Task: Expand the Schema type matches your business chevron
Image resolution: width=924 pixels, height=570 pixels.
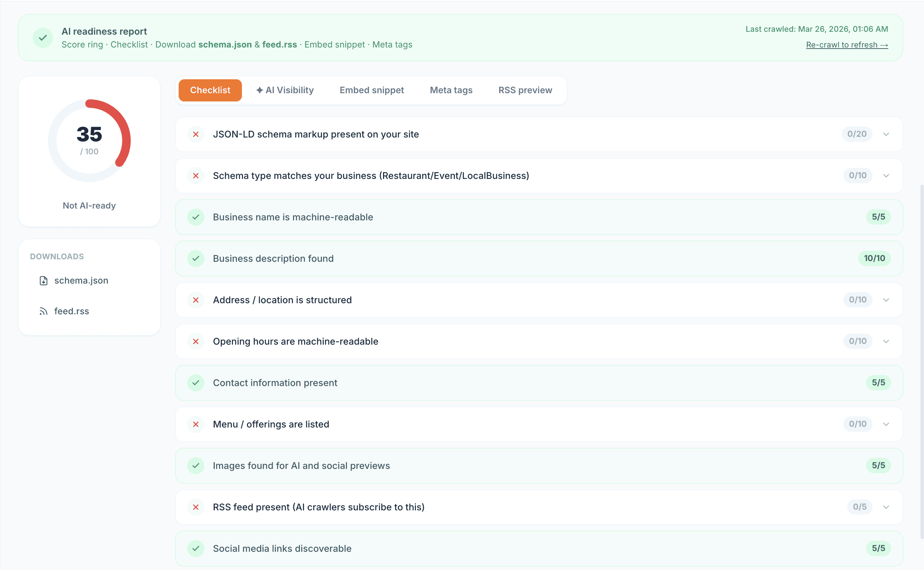Action: point(886,176)
